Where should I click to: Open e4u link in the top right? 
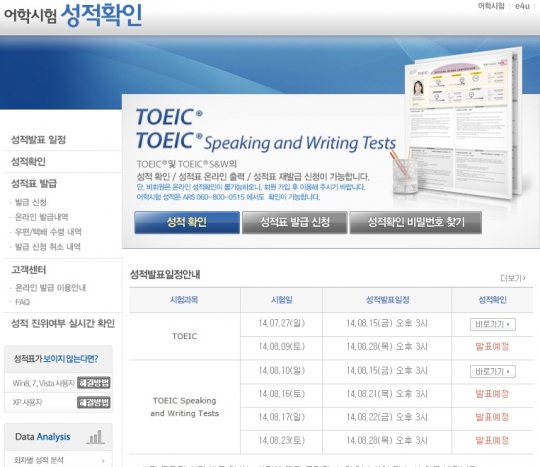coord(522,6)
